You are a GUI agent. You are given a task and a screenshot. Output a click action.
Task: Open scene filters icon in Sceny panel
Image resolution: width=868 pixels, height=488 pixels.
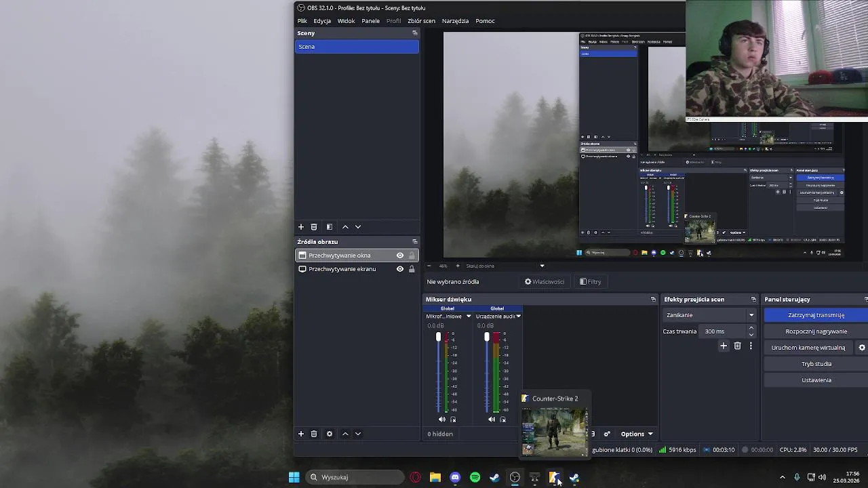pos(330,227)
